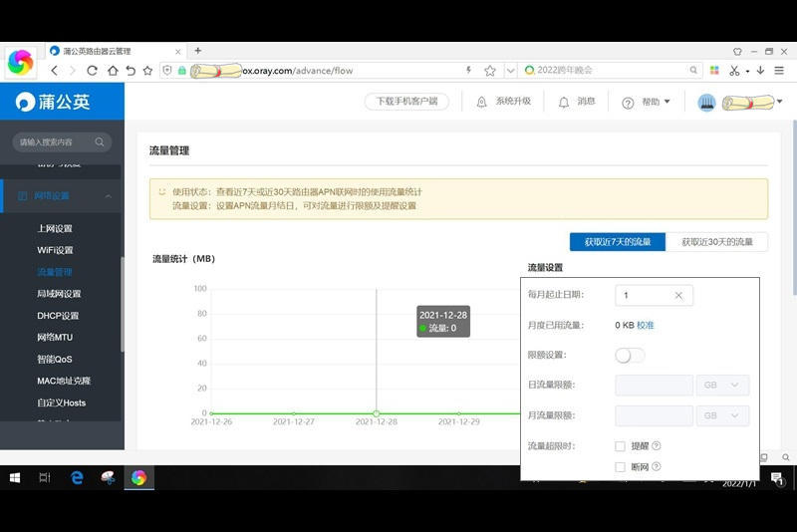Click the browser refresh icon
The image size is (797, 532).
(92, 71)
